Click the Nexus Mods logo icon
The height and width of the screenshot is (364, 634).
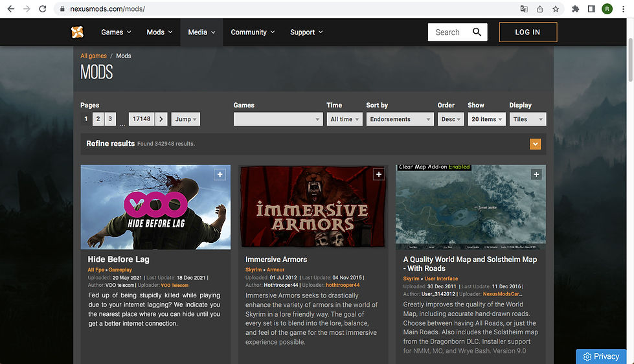point(77,32)
